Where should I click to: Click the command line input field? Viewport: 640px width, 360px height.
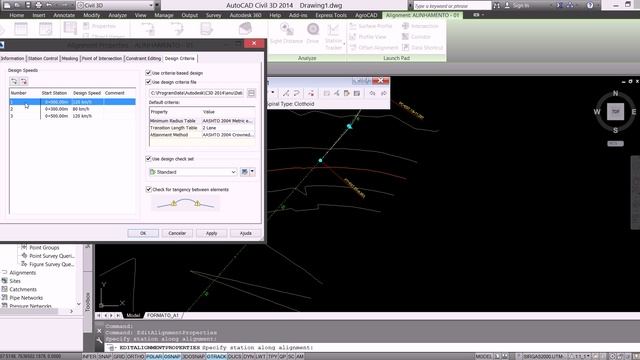pos(371,347)
